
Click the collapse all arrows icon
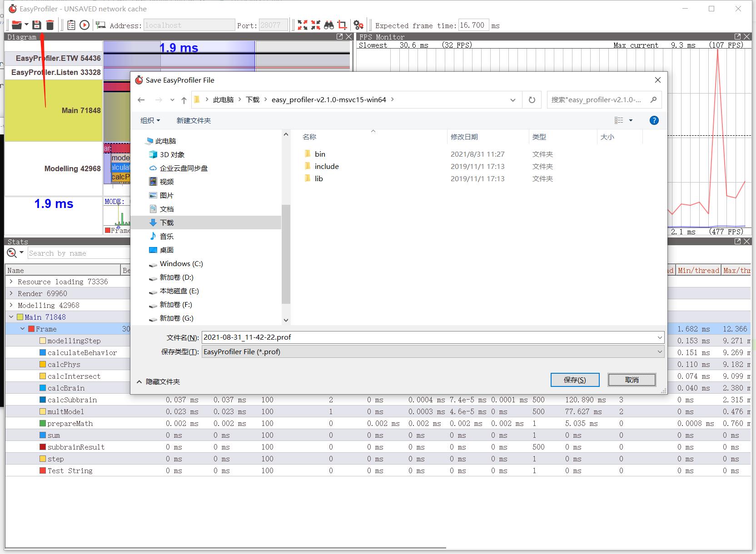pos(315,25)
